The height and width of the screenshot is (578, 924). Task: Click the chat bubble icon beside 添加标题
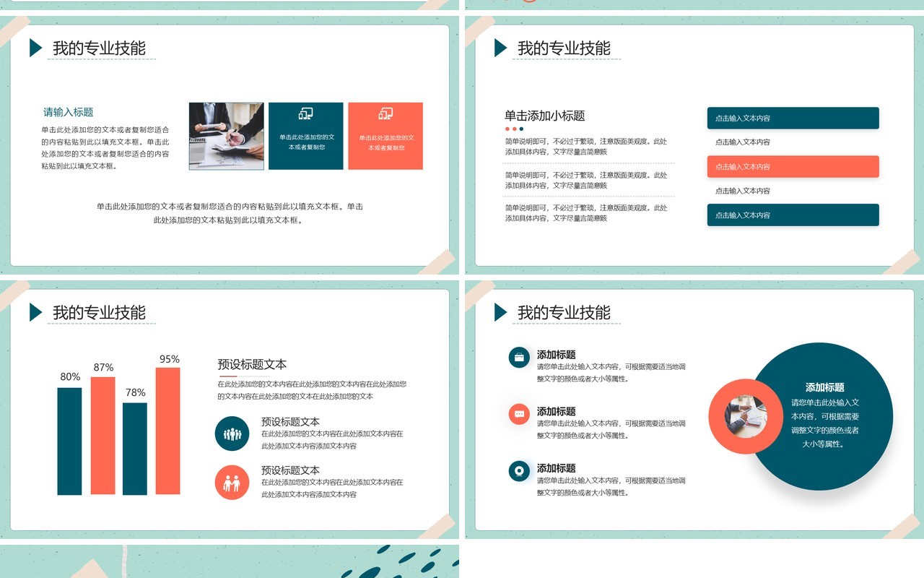pos(519,415)
